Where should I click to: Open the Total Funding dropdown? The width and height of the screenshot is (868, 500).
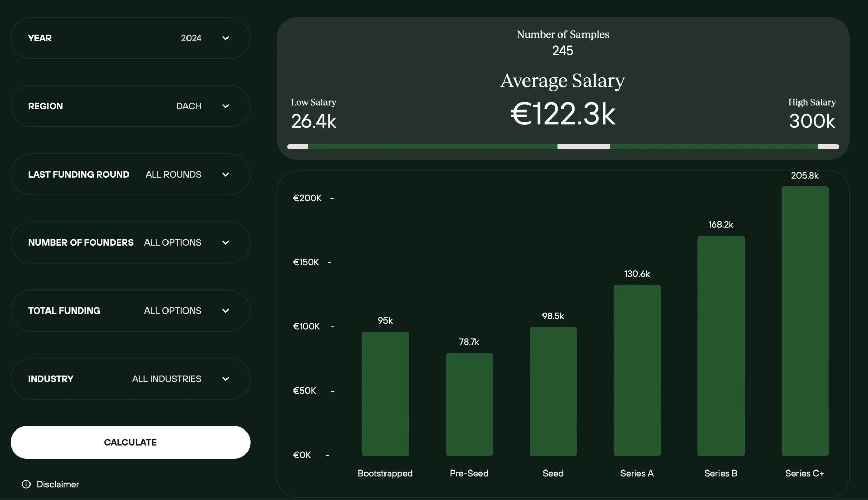coord(130,310)
